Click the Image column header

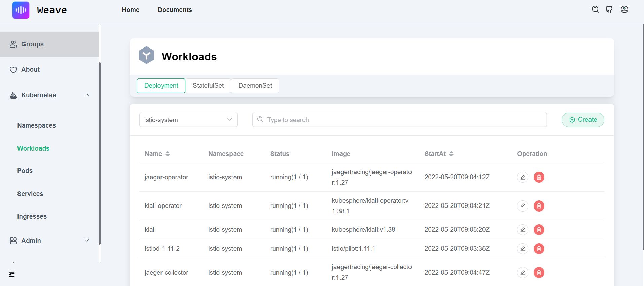tap(341, 154)
